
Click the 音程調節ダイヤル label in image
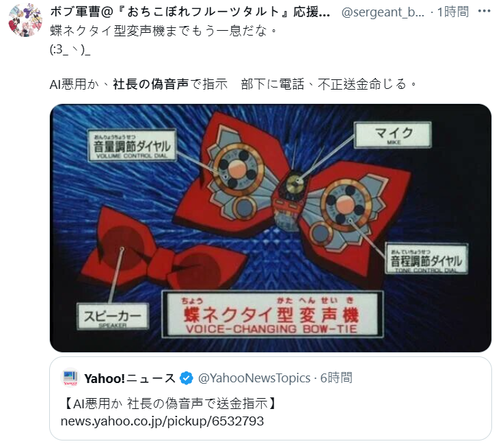pos(426,259)
